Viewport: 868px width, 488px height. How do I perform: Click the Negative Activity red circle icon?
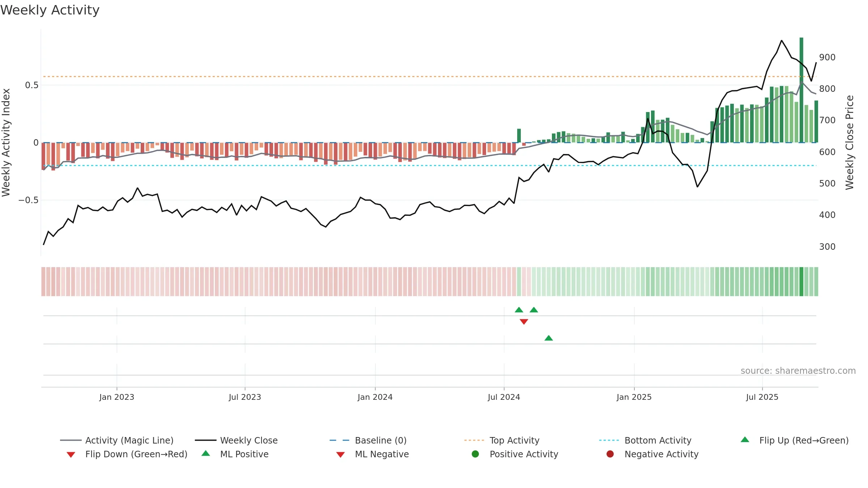(x=610, y=454)
